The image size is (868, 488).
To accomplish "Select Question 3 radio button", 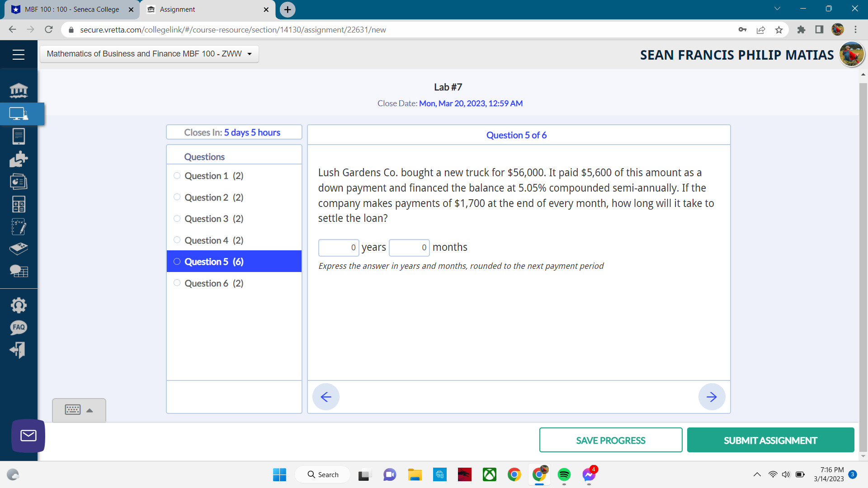I will pyautogui.click(x=177, y=219).
